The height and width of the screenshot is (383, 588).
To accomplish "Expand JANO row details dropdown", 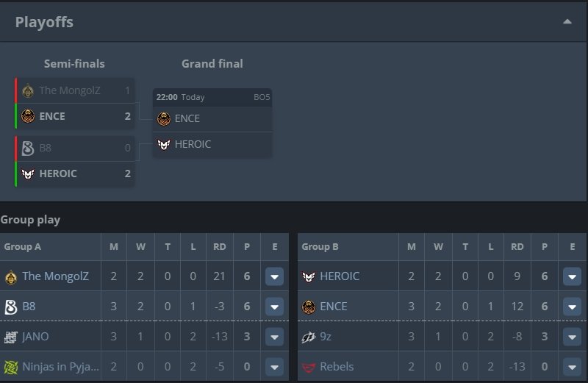I will pyautogui.click(x=274, y=337).
